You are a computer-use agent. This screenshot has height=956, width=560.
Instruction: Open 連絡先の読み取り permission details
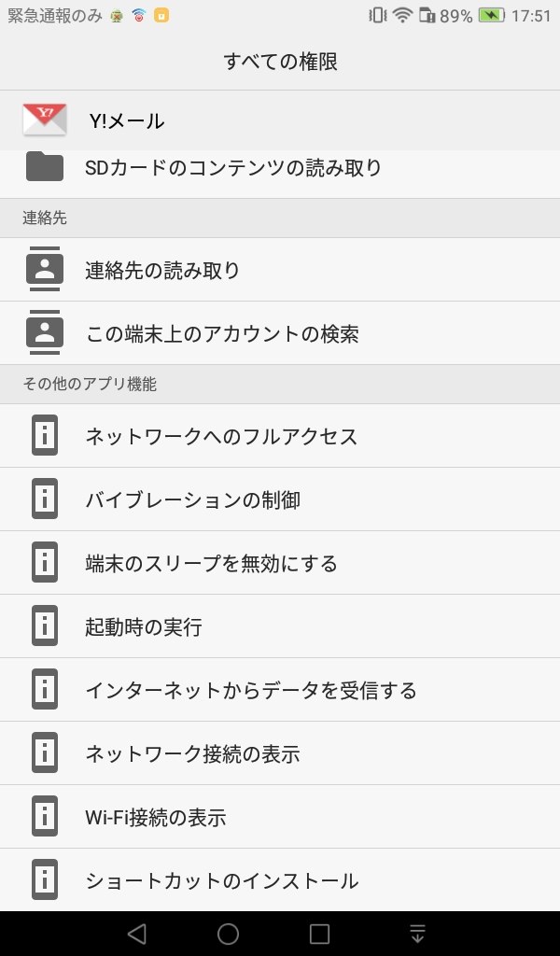pyautogui.click(x=163, y=271)
